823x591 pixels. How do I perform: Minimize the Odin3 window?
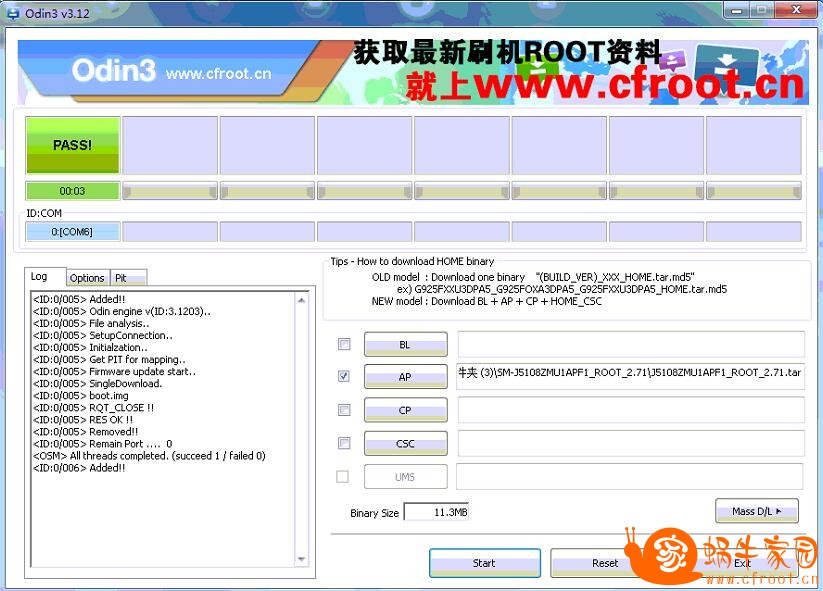tap(737, 9)
